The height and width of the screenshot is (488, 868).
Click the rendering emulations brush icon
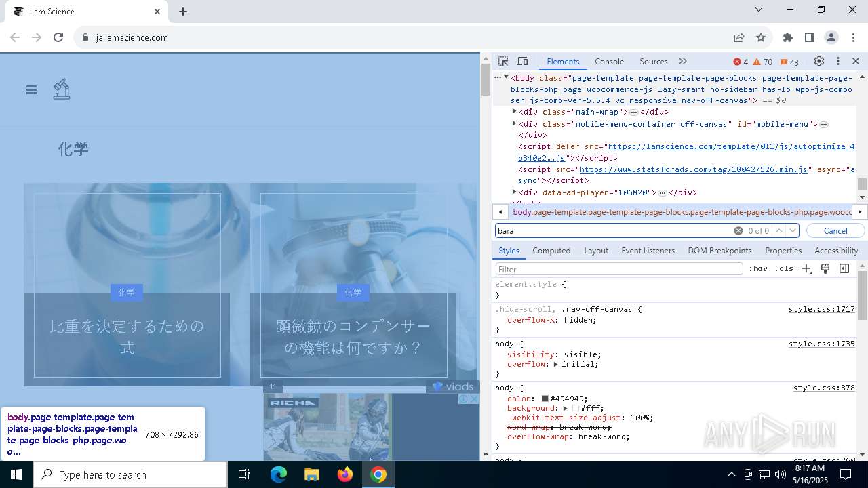pos(825,269)
